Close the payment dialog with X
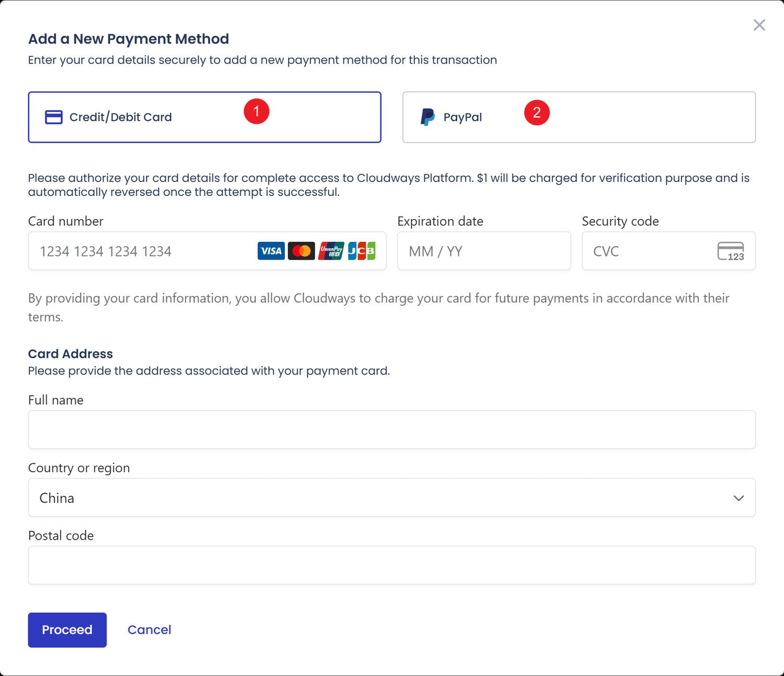The width and height of the screenshot is (784, 676). tap(759, 25)
